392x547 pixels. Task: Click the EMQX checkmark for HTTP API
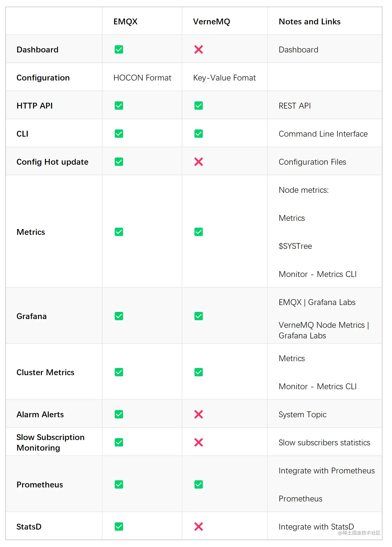pos(119,106)
